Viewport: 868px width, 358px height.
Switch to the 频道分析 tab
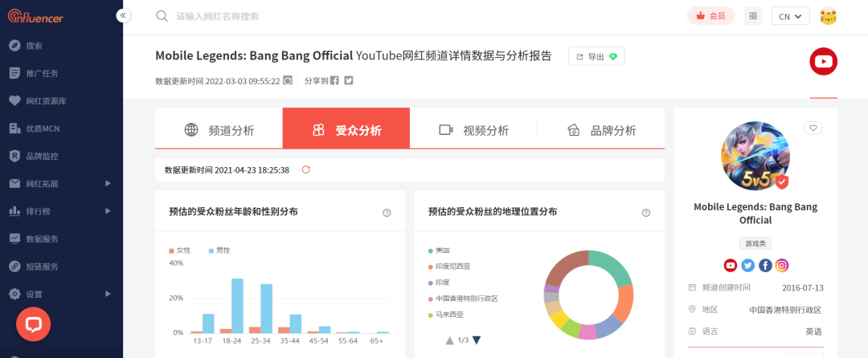click(219, 128)
